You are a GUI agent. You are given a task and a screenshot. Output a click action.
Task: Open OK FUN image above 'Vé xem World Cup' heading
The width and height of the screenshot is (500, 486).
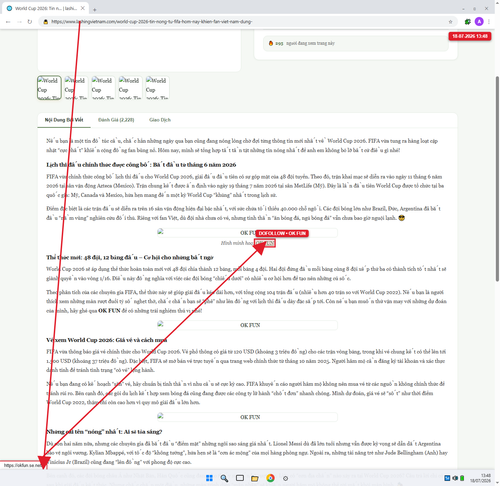247,325
